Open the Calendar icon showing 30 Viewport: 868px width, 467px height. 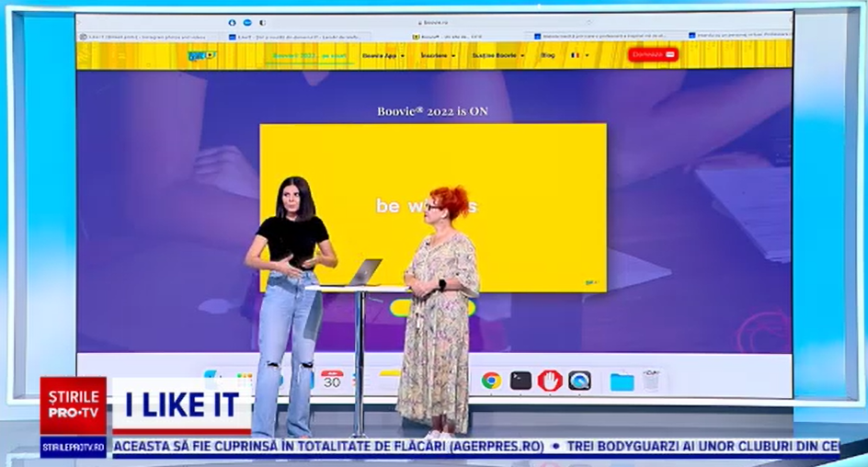point(332,380)
